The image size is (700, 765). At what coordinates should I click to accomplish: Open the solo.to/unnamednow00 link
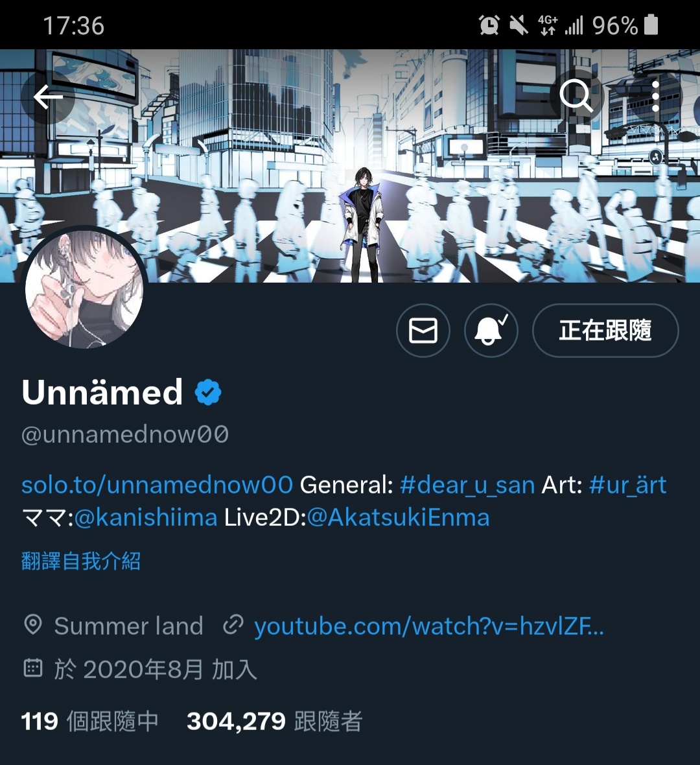click(157, 485)
